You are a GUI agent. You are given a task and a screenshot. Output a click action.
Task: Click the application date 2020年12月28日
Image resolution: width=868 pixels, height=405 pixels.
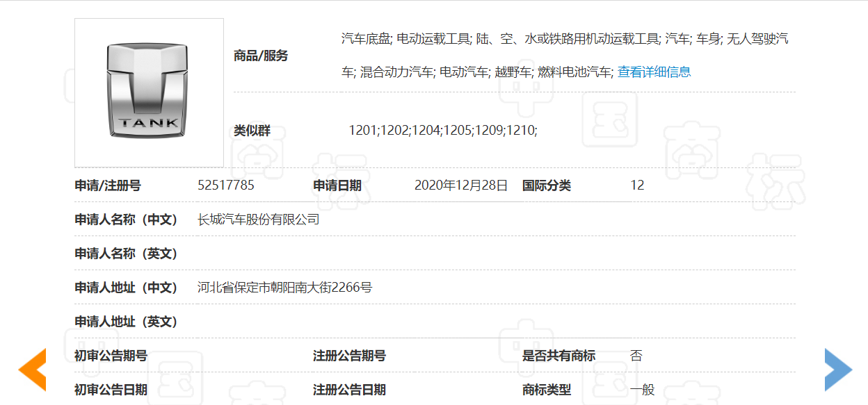pyautogui.click(x=461, y=185)
